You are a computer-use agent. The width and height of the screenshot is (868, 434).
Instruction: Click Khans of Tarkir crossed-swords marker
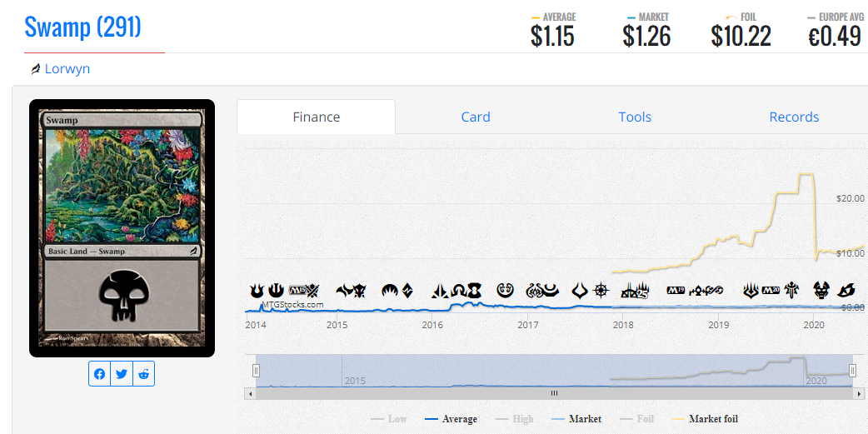[312, 290]
